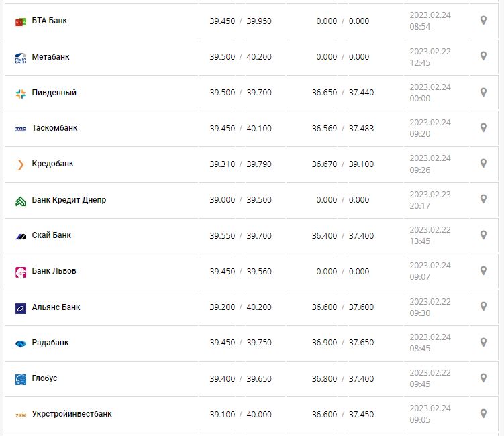Viewport: 504px width, 436px height.
Task: Open Банк Кредит Днепр page
Action: coord(68,200)
